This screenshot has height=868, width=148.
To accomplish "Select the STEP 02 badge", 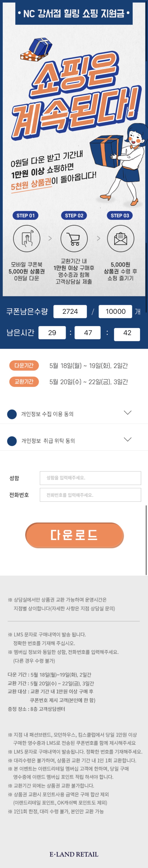I will pos(74,216).
